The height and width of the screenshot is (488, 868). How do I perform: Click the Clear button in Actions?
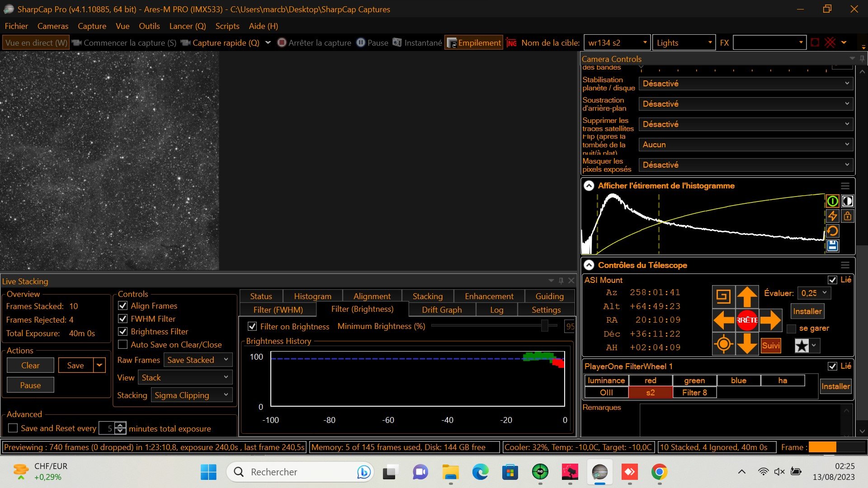click(x=30, y=365)
